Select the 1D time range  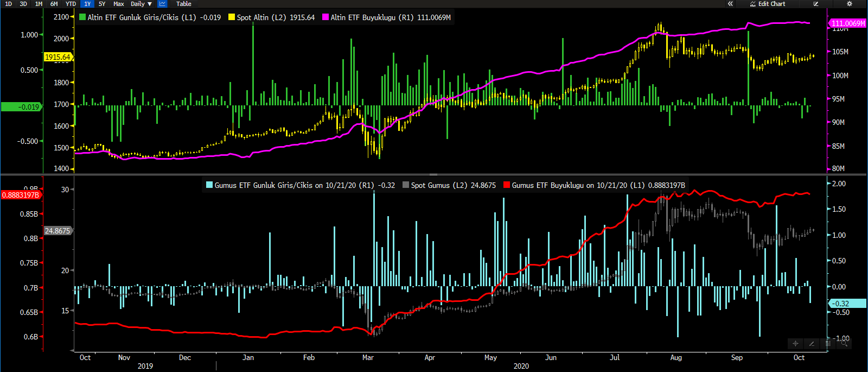coord(8,4)
